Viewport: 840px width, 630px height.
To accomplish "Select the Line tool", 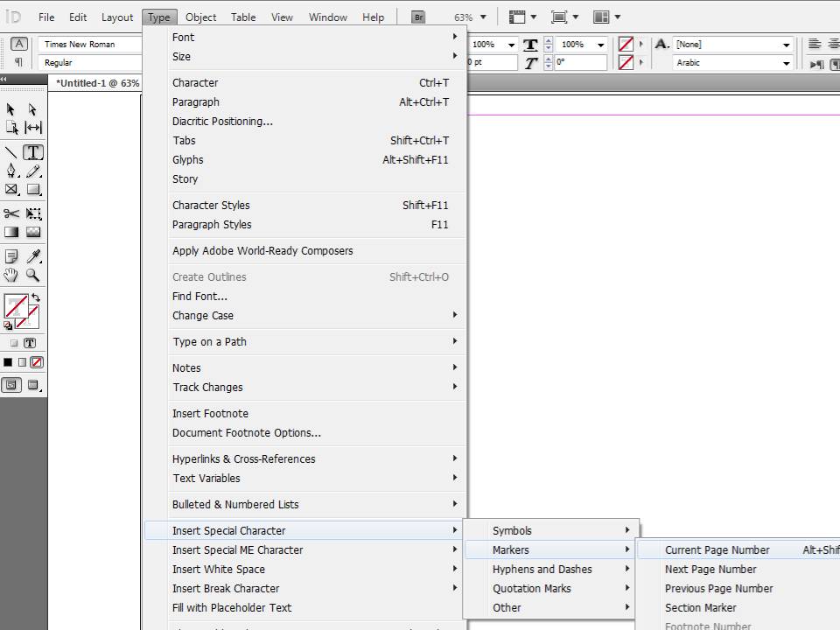I will point(10,152).
